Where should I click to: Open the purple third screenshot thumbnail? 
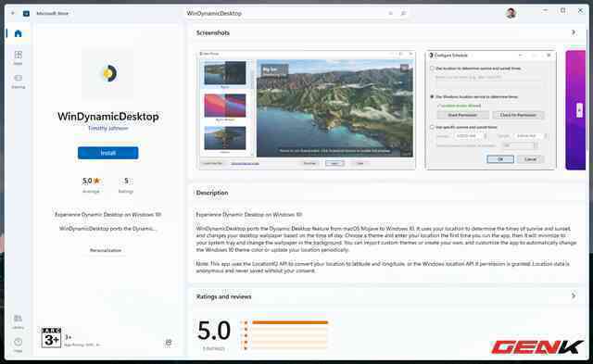tap(575, 109)
